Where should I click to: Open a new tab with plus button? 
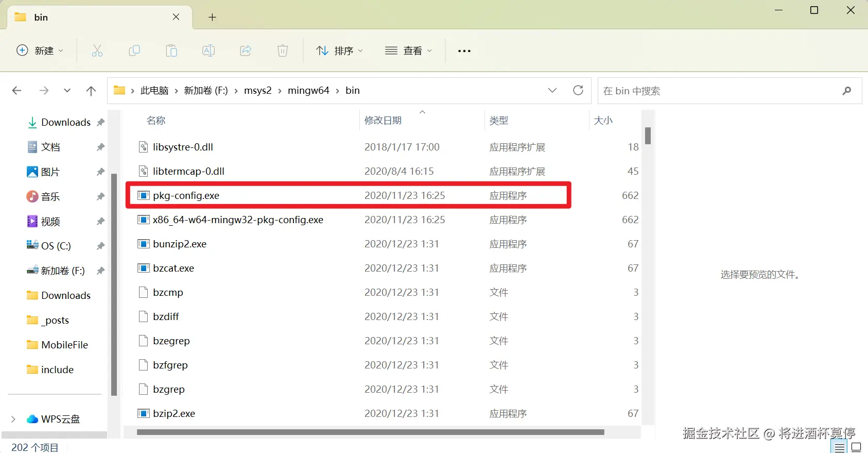click(x=212, y=17)
